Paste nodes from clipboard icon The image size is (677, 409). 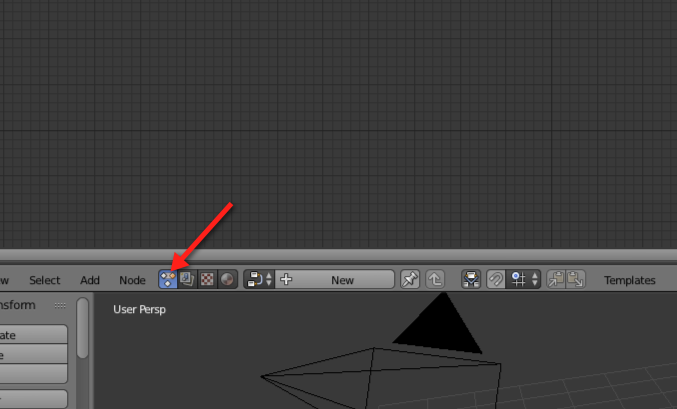(576, 279)
